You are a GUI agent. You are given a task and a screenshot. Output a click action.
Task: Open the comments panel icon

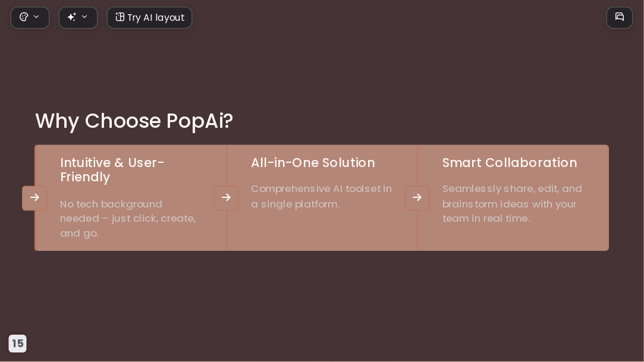[x=620, y=18]
